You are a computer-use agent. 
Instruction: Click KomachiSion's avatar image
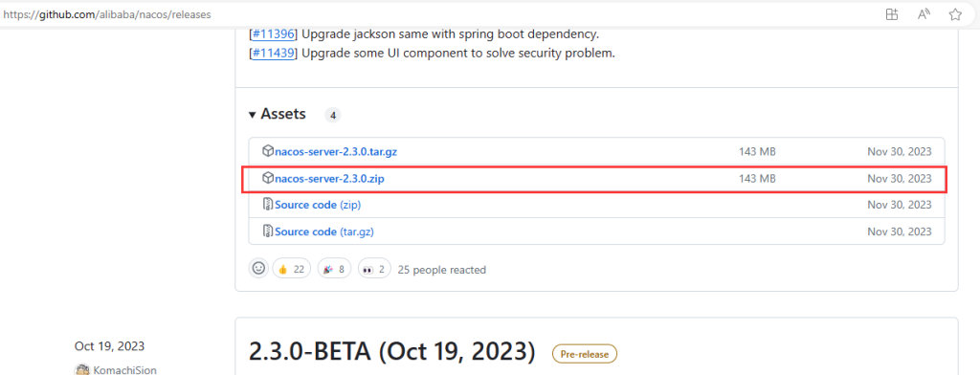point(81,370)
